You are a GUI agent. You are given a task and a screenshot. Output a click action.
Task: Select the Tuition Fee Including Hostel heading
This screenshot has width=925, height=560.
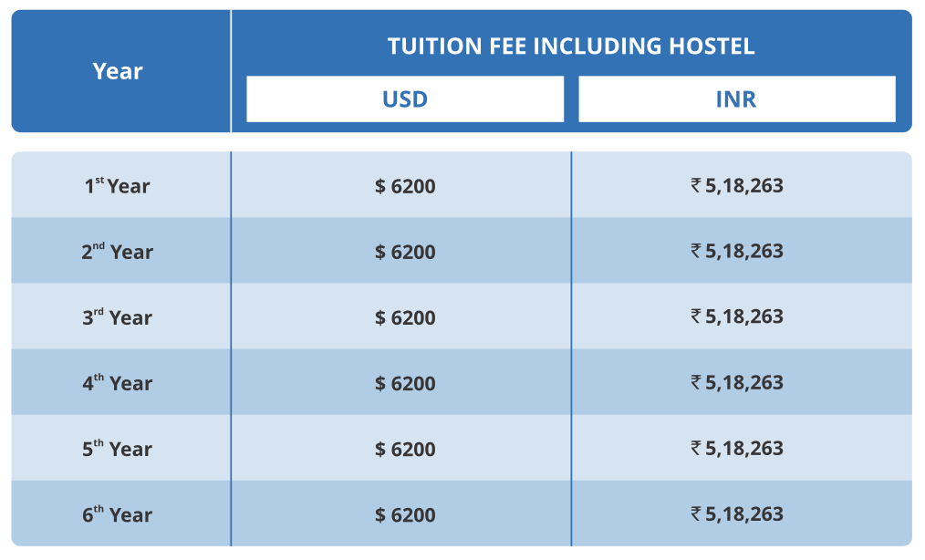(571, 47)
